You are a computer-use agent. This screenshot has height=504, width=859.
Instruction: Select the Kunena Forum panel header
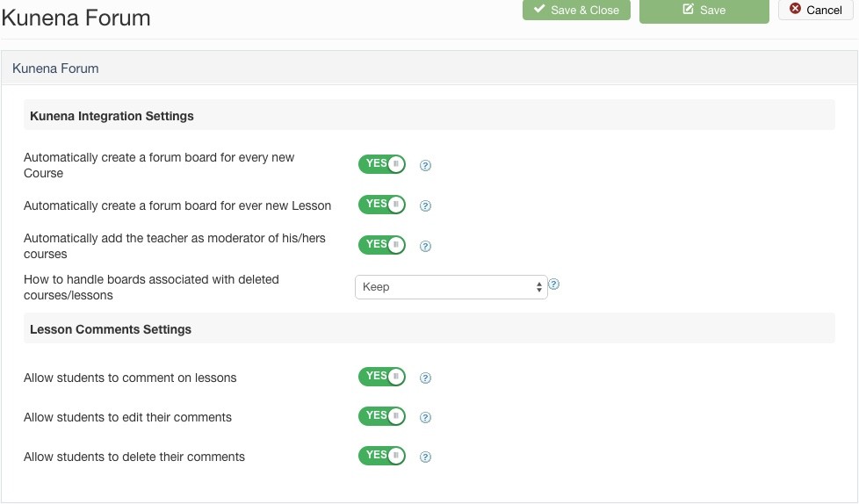coord(429,68)
